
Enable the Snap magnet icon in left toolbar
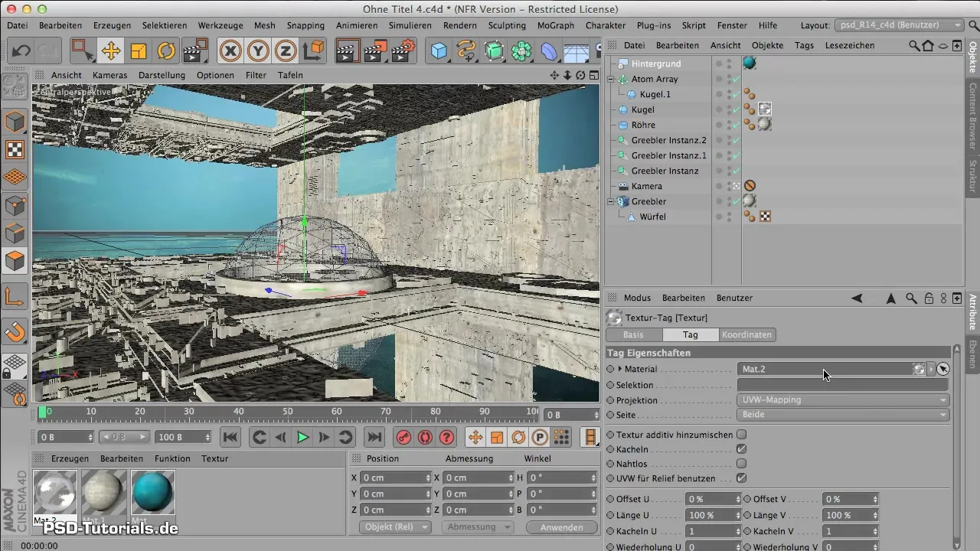pos(15,332)
